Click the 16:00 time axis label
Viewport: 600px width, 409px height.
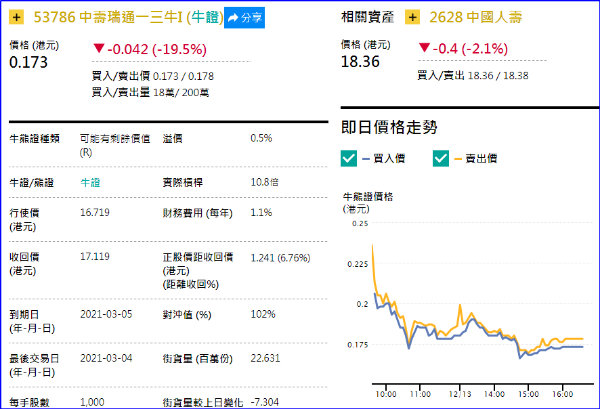(562, 394)
